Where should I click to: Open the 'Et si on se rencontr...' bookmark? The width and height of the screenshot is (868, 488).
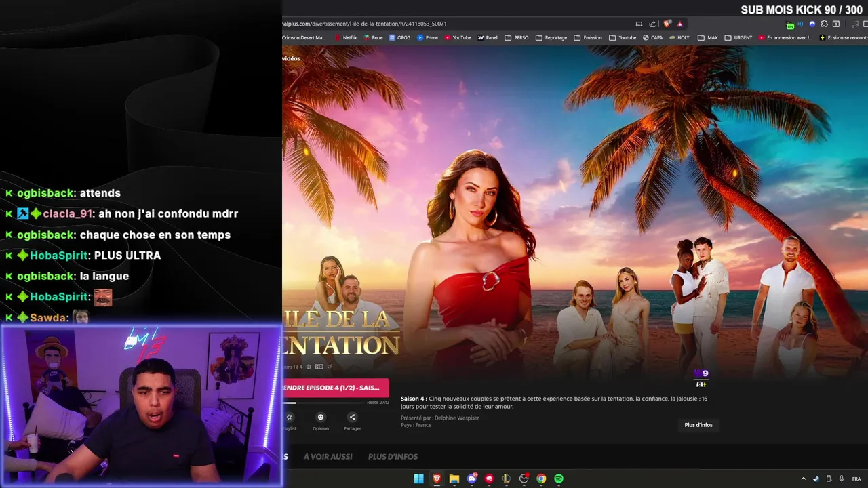[x=844, y=38]
